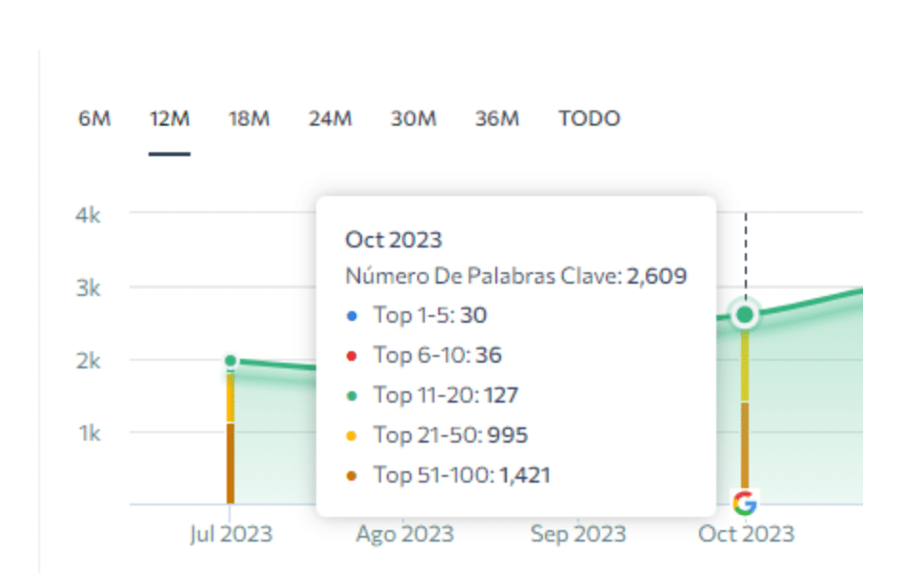Click the orange Top 51-100 legend dot
Viewport: 924px width, 573px height.
[x=352, y=475]
